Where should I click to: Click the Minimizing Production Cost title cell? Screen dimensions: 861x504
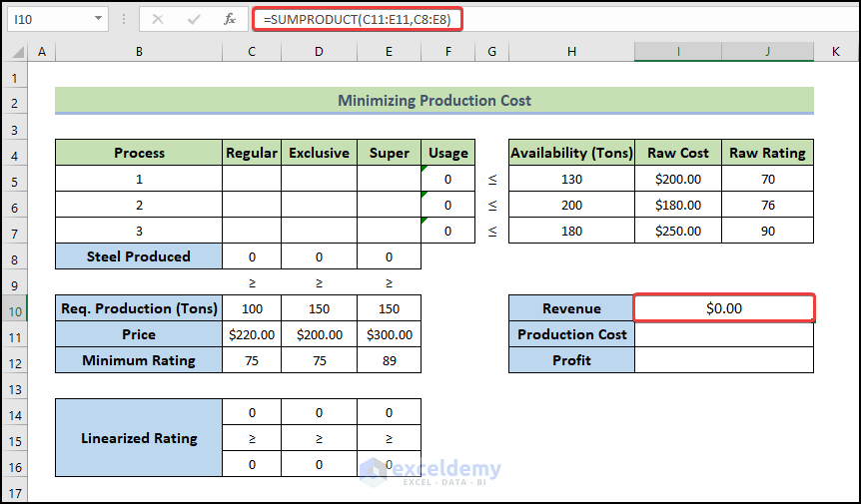coord(434,101)
